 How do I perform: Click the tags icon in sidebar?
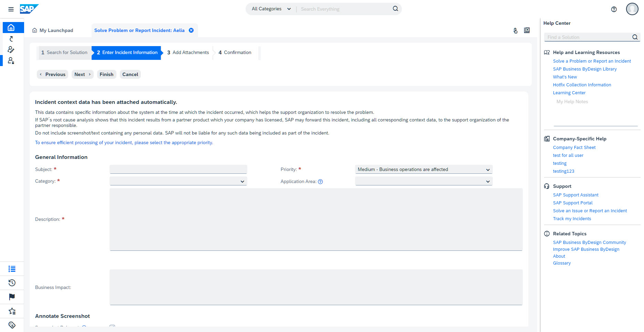coord(12,325)
